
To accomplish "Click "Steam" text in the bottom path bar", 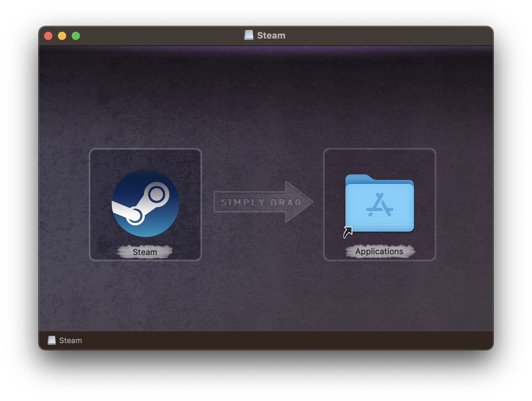I will (x=71, y=340).
